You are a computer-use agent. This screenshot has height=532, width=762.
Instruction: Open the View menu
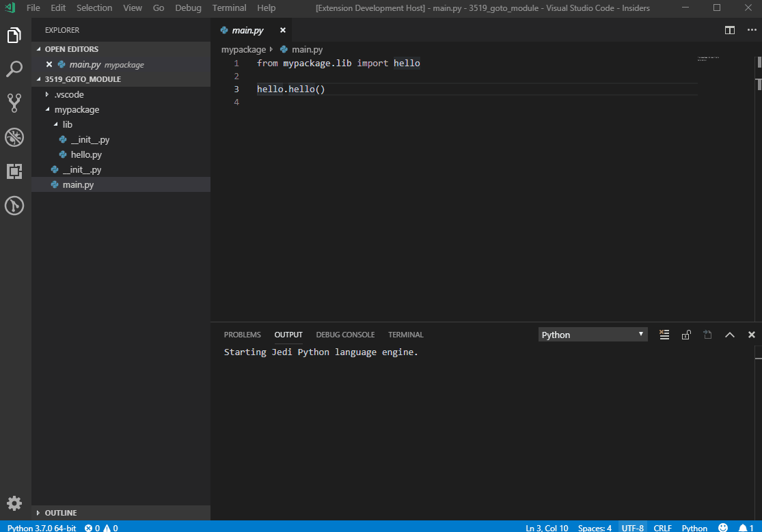(x=132, y=8)
